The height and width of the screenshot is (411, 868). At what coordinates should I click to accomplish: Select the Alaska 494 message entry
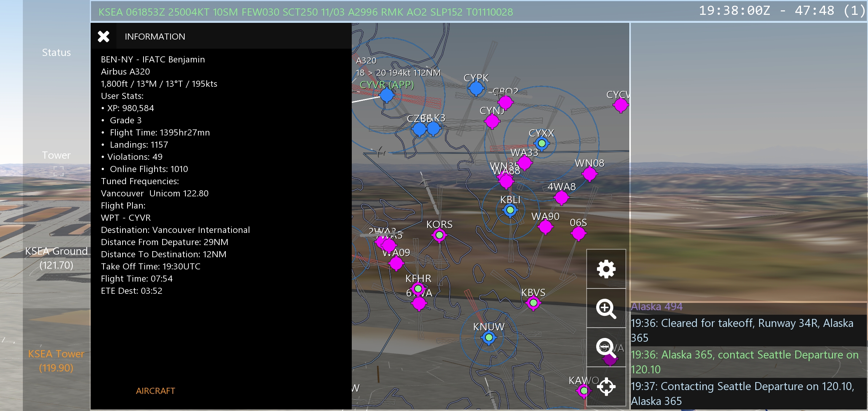click(x=657, y=307)
